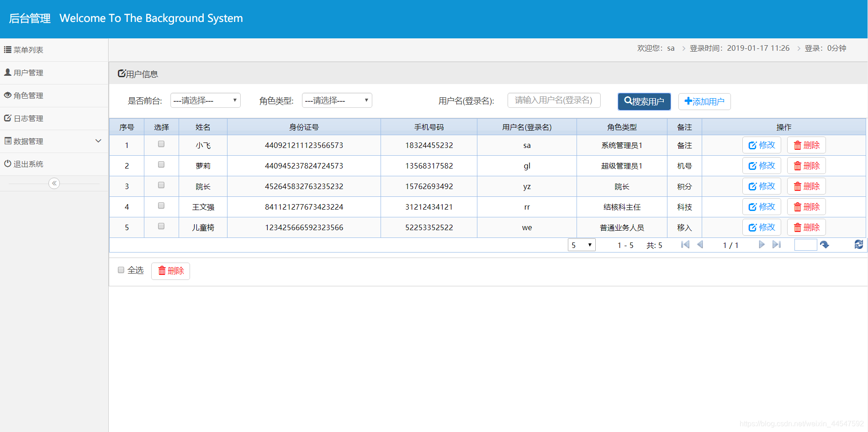Toggle the 全选 checkbox
The height and width of the screenshot is (432, 868).
click(x=121, y=270)
